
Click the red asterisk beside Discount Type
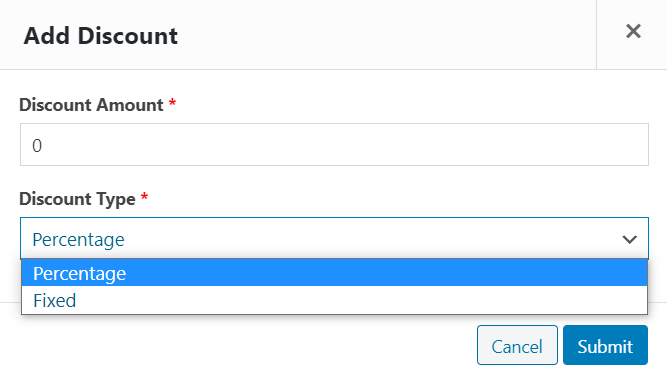144,196
